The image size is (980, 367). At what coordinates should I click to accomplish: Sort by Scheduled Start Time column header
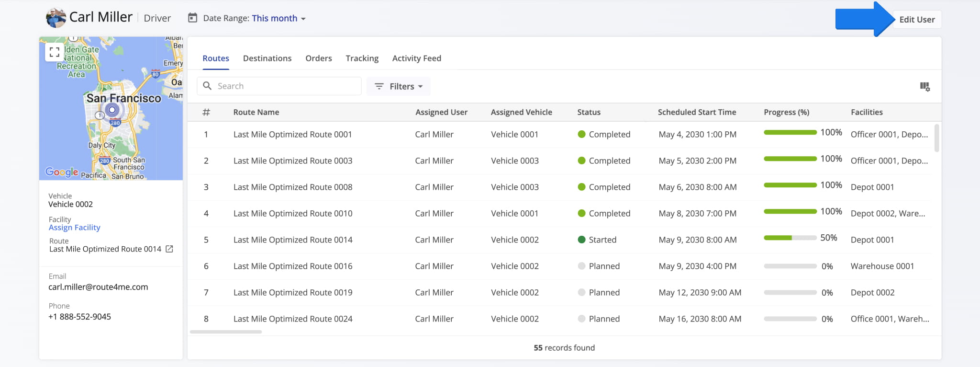[x=697, y=112]
